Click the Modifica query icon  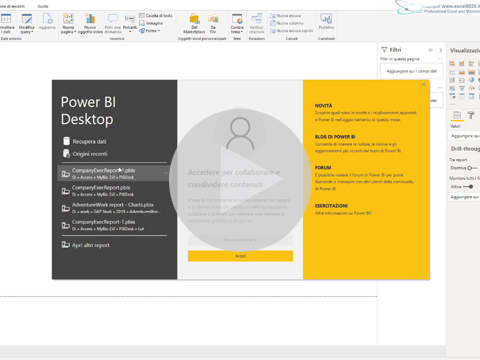27,19
